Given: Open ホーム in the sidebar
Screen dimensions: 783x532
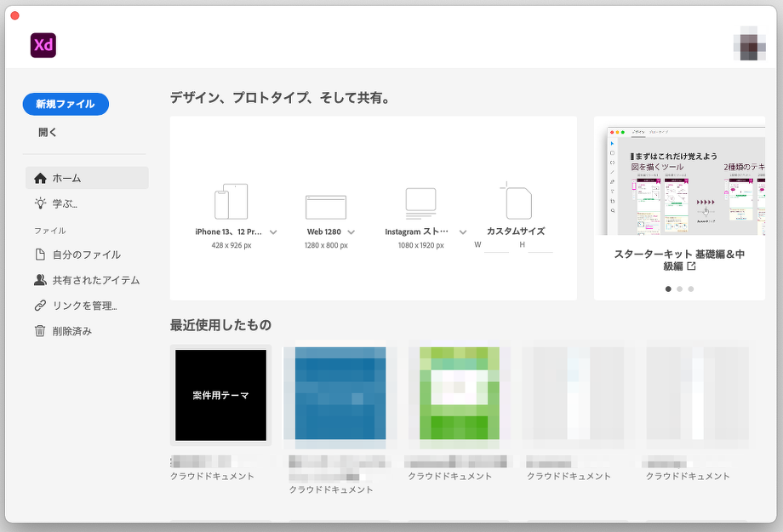Looking at the screenshot, I should coord(66,177).
